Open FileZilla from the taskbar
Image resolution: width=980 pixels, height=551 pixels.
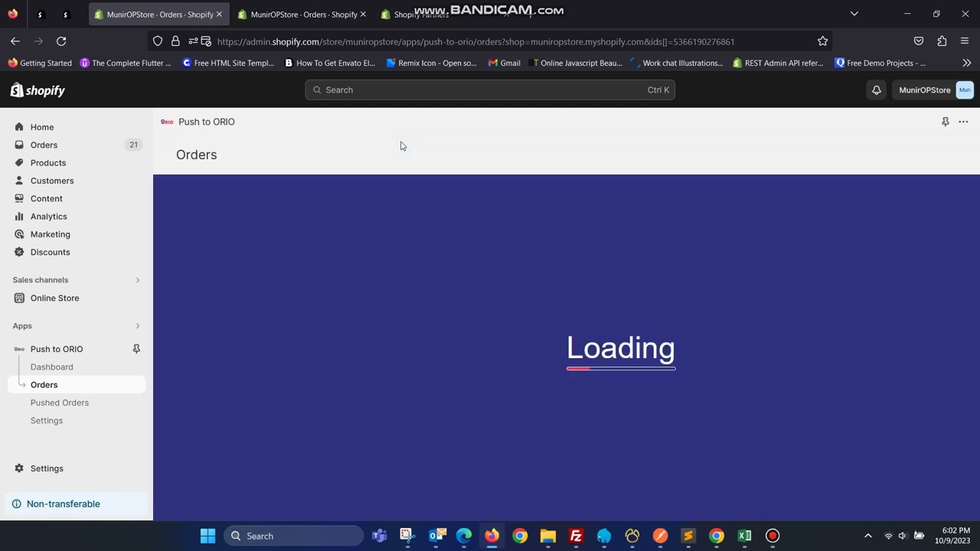tap(577, 536)
